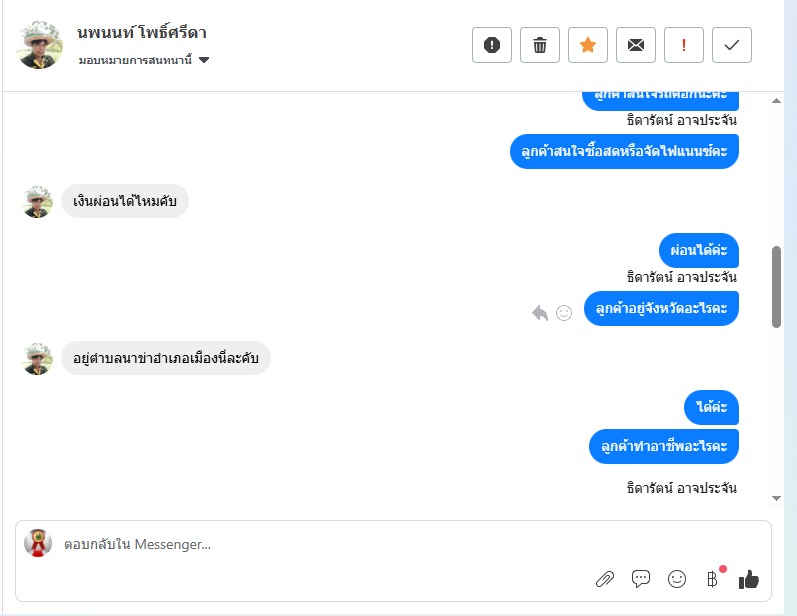Add reaction smiley beside ลูกค้าอยู่จังหวัดอะไรคะ message
The image size is (797, 616).
coord(564,313)
